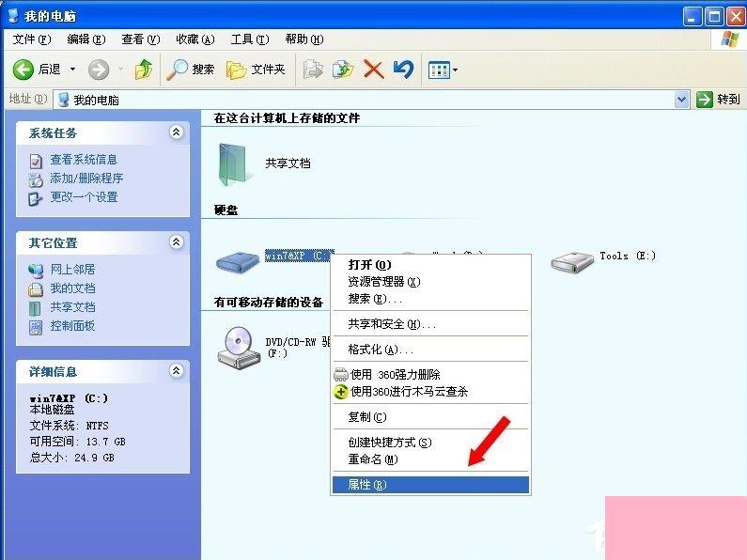Select the Tools (E:) drive icon

(572, 262)
